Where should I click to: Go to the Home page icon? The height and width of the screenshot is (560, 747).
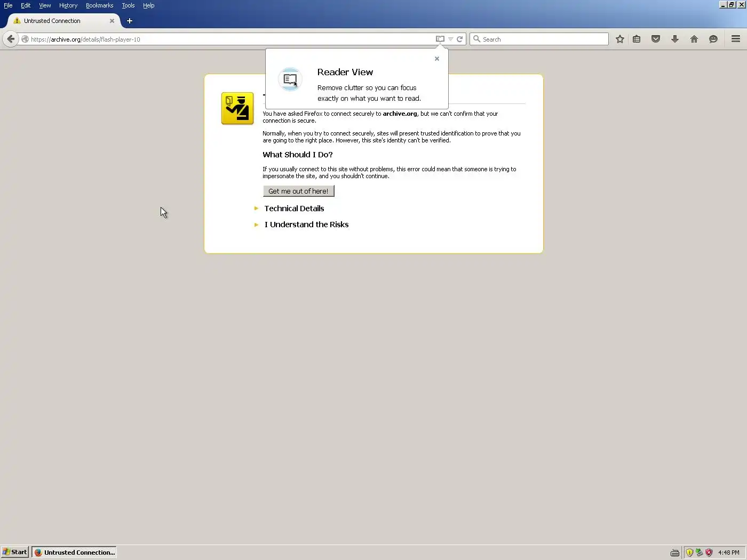694,39
